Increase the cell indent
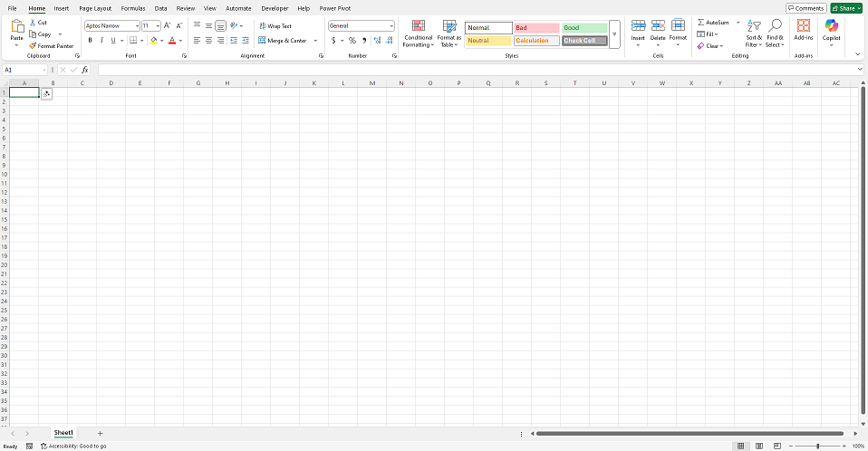Screen dimensions: 868x451 [x=246, y=41]
